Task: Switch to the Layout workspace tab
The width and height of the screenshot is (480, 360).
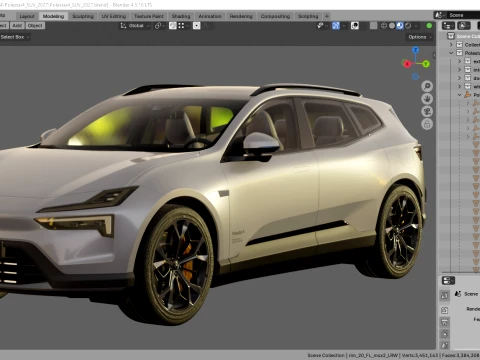Action: 27,16
